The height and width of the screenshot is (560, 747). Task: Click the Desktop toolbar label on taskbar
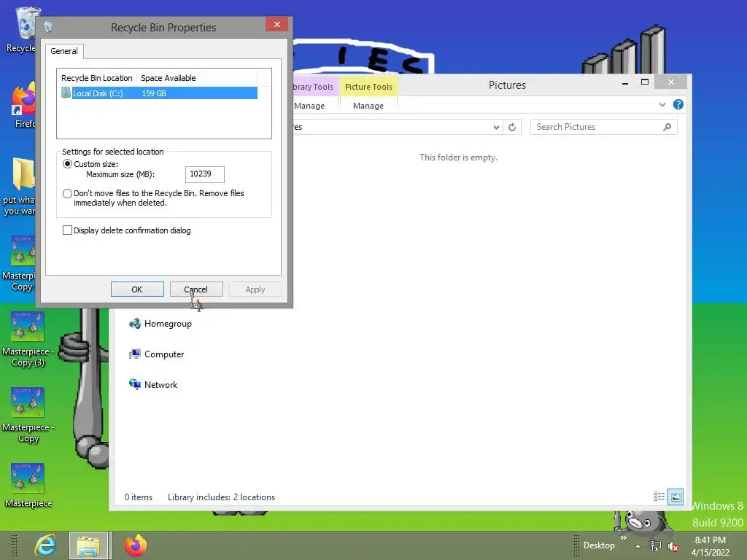[x=599, y=545]
